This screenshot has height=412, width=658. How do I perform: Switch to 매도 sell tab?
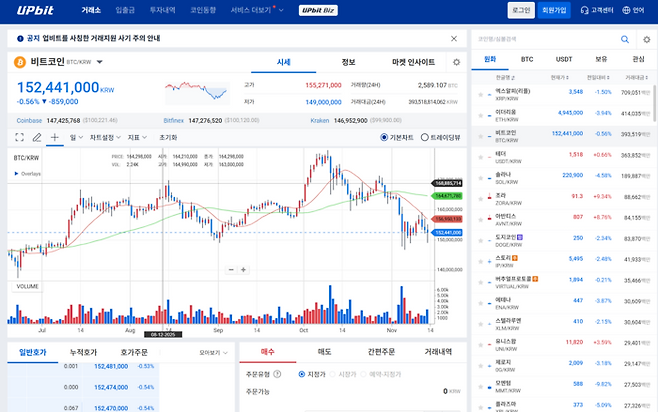(x=325, y=352)
